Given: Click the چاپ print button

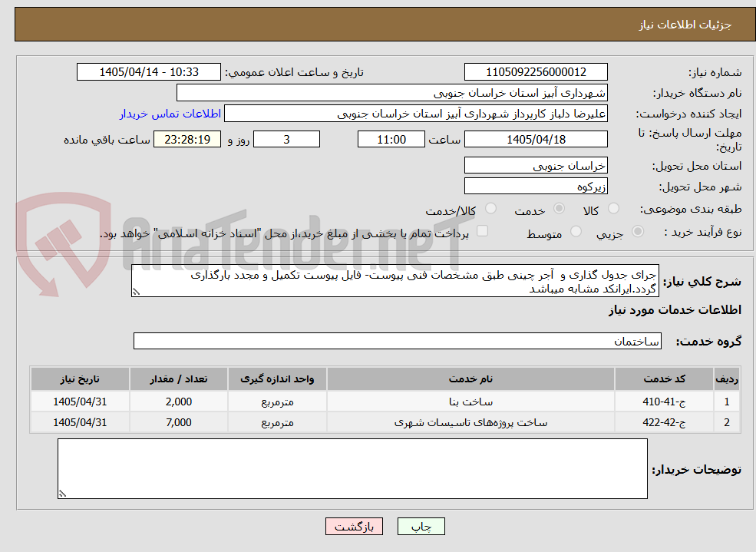Looking at the screenshot, I should coord(421,527).
